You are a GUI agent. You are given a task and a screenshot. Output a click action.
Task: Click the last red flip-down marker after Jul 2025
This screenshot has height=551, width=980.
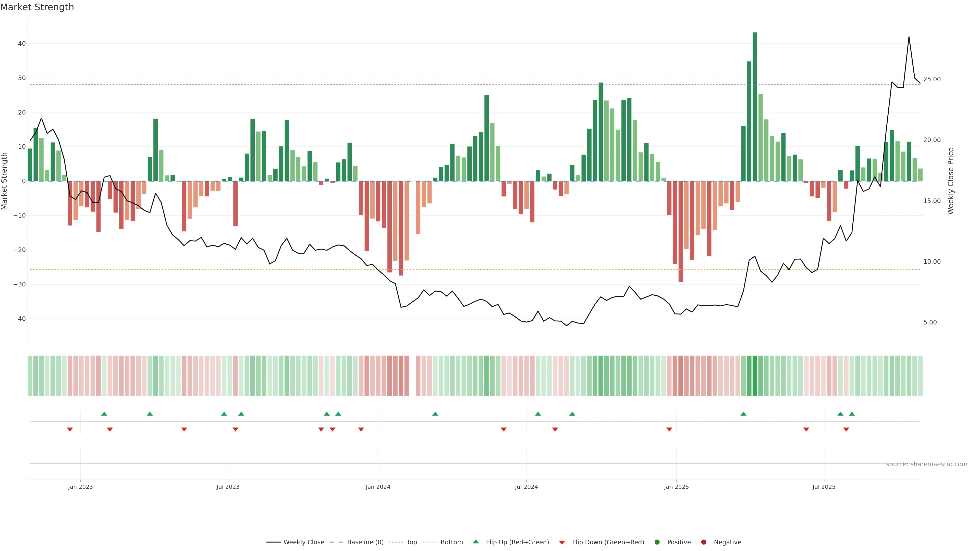(x=846, y=429)
